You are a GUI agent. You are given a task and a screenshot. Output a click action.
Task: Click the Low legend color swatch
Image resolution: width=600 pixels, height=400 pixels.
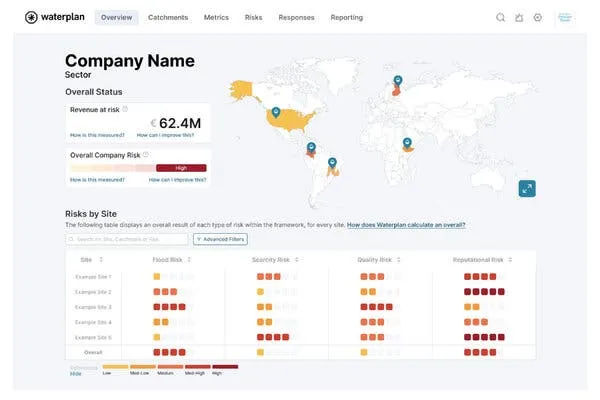point(115,367)
